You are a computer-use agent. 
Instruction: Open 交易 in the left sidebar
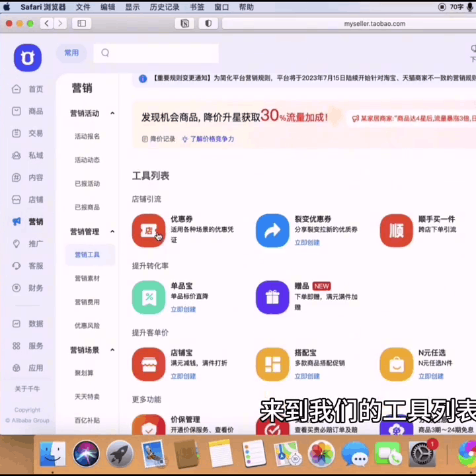(x=28, y=134)
